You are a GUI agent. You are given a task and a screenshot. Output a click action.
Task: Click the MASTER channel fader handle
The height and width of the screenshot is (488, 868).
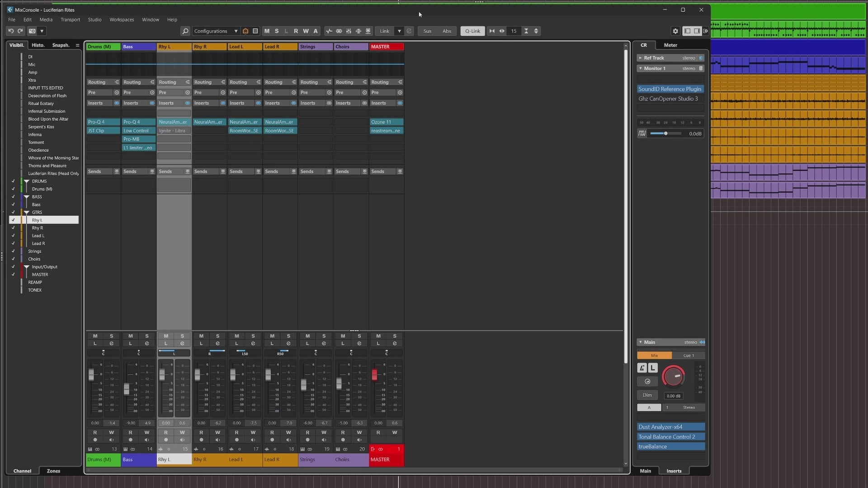tap(374, 375)
